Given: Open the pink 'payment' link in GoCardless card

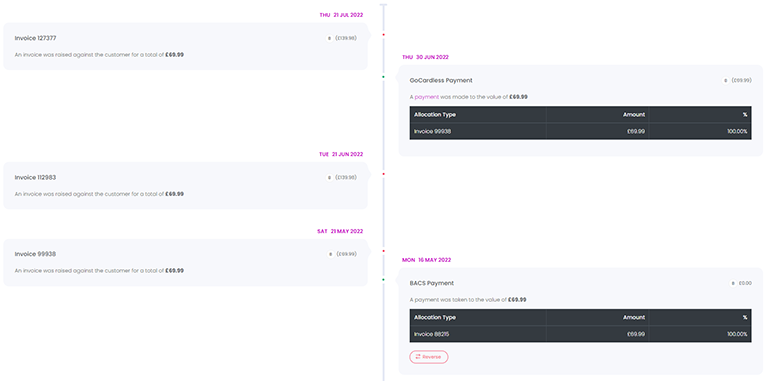Looking at the screenshot, I should [x=427, y=97].
